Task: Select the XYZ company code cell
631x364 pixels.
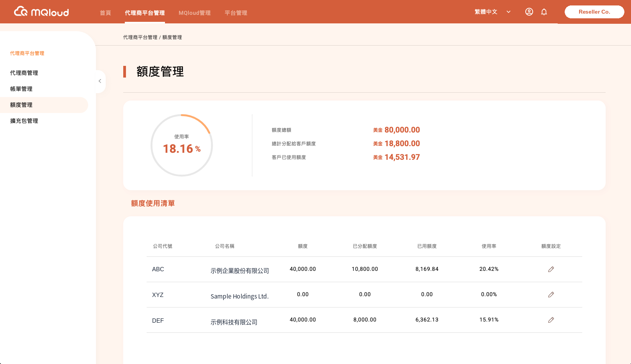Action: 158,295
